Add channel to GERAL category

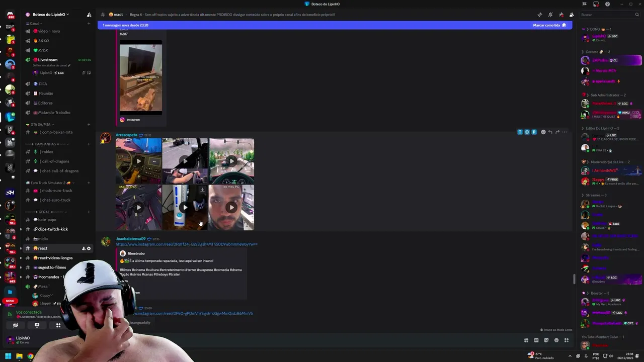[89, 212]
